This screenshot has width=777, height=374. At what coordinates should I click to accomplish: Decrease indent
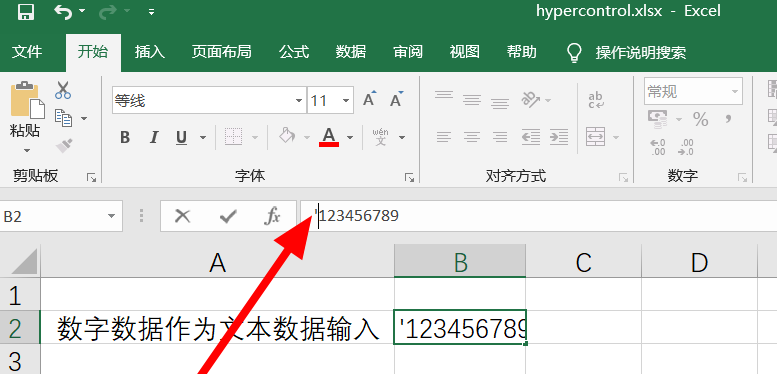click(x=531, y=137)
